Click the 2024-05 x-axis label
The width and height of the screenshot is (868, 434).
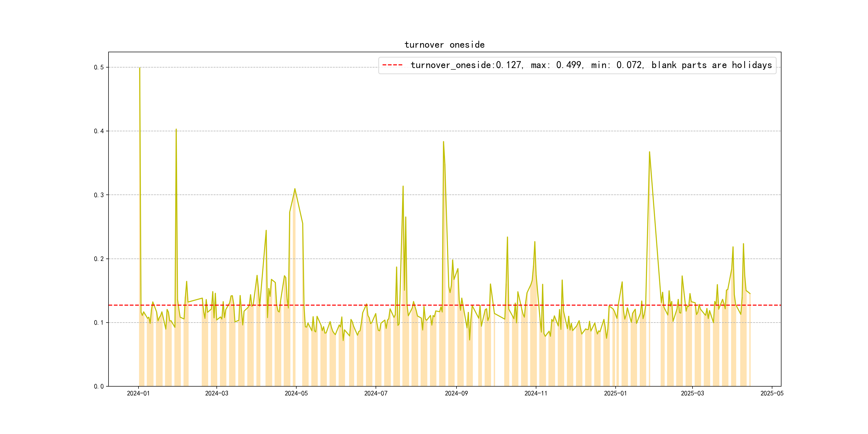coord(296,393)
